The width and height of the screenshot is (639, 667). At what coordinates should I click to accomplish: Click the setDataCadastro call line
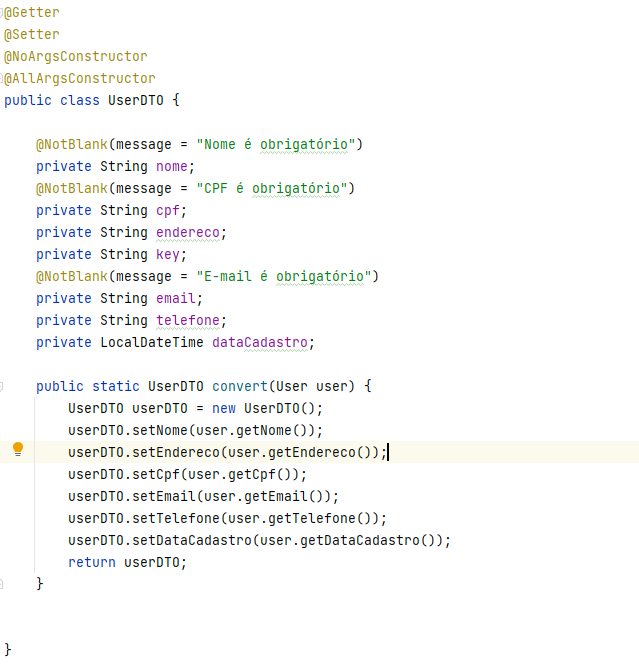(x=260, y=541)
